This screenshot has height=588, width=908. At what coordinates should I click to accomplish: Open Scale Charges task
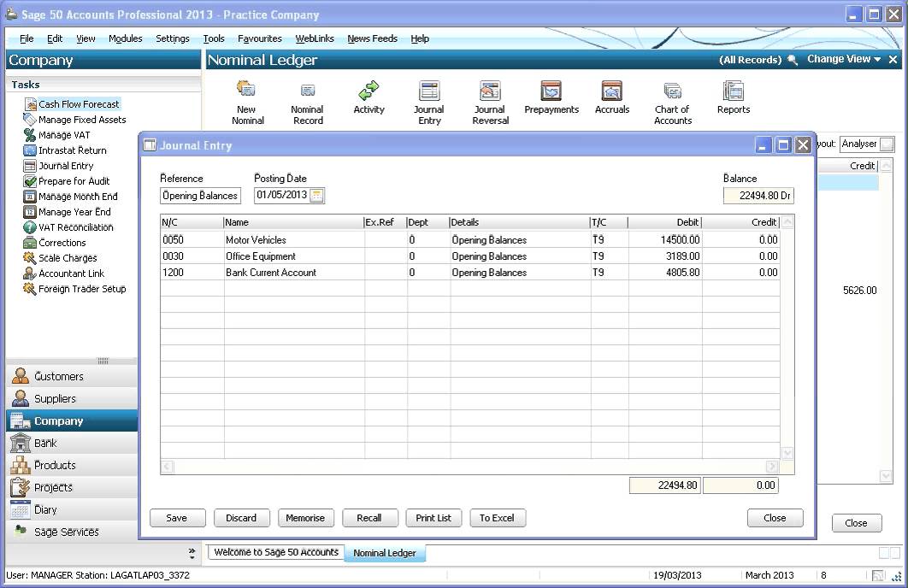tap(60, 258)
